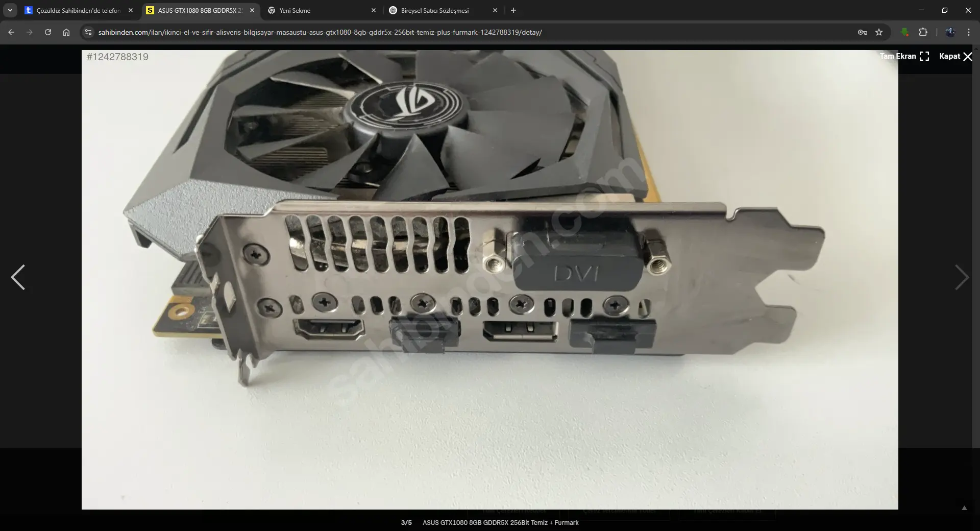The image size is (980, 531).
Task: Show the next photo with right arrow
Action: [x=962, y=277]
